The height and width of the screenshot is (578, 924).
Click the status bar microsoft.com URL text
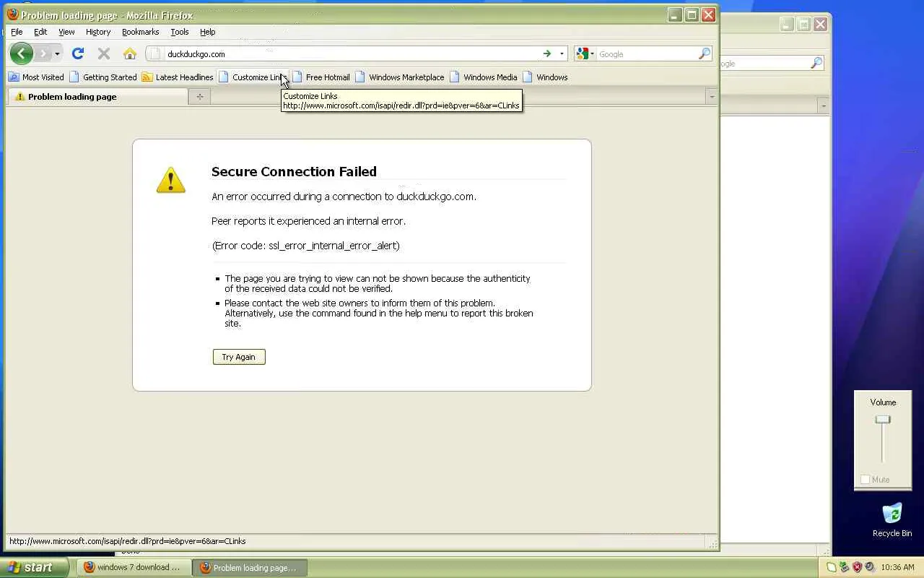pos(128,540)
